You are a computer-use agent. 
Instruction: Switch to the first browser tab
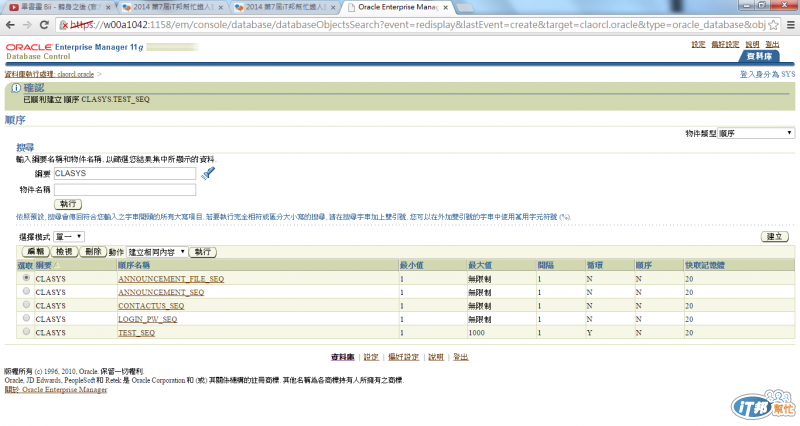(x=59, y=7)
